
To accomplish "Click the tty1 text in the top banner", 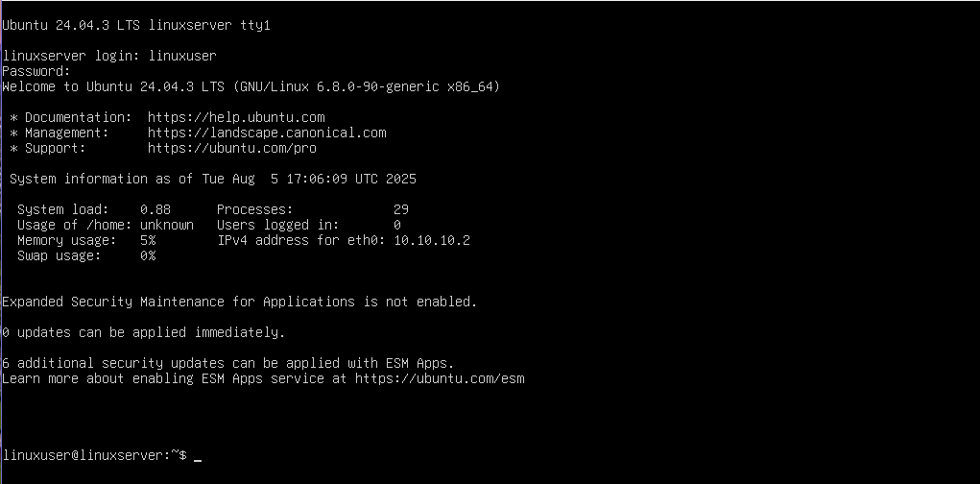I will pos(255,25).
